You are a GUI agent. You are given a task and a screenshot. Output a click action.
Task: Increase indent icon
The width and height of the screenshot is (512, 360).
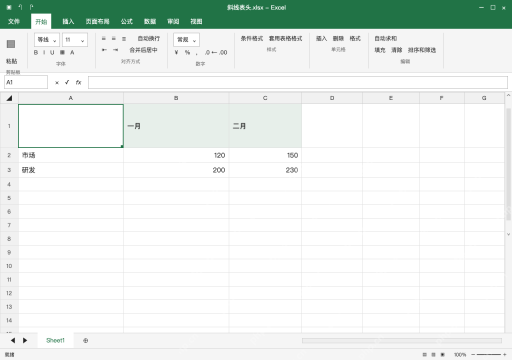point(115,50)
